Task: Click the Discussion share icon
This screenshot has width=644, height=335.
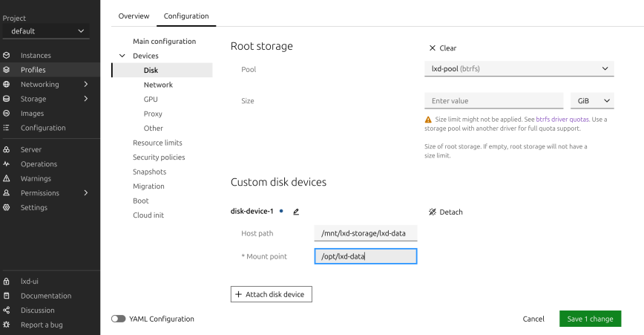Action: point(7,310)
